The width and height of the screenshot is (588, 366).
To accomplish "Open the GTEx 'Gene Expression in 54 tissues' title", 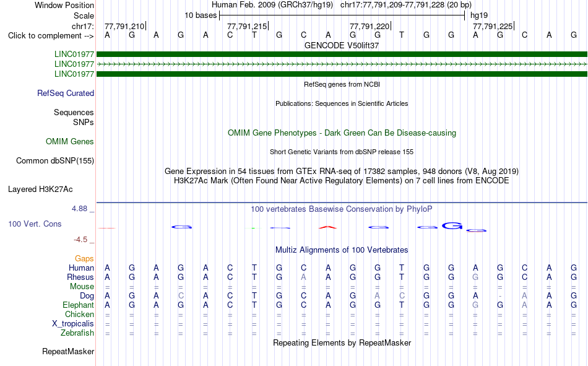I will (x=342, y=171).
